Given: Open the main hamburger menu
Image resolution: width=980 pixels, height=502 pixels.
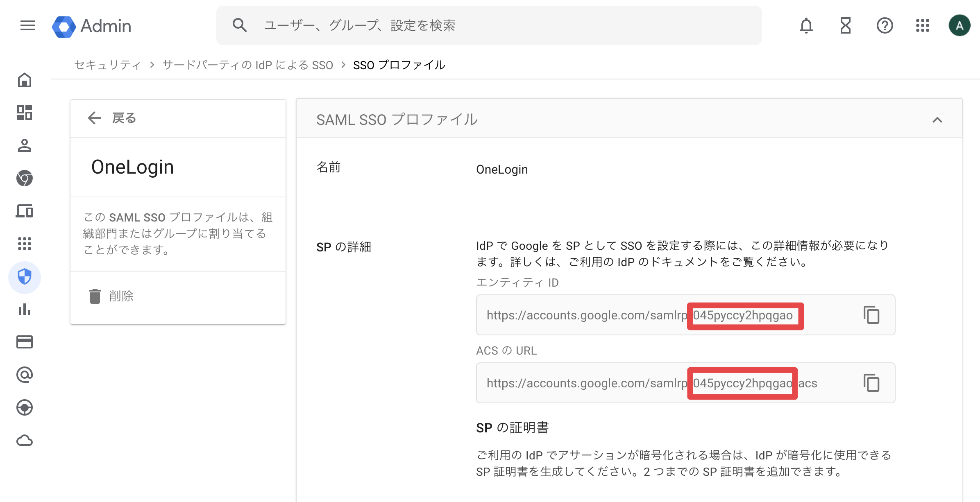Looking at the screenshot, I should tap(27, 26).
